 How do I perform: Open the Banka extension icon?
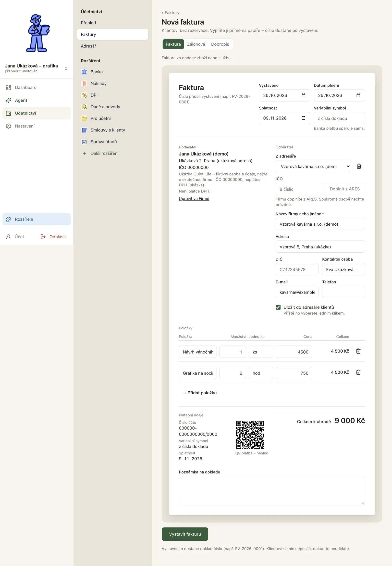pos(84,72)
